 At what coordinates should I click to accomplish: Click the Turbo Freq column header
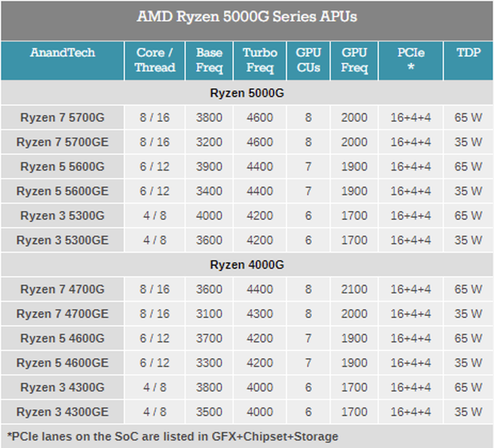[x=260, y=60]
